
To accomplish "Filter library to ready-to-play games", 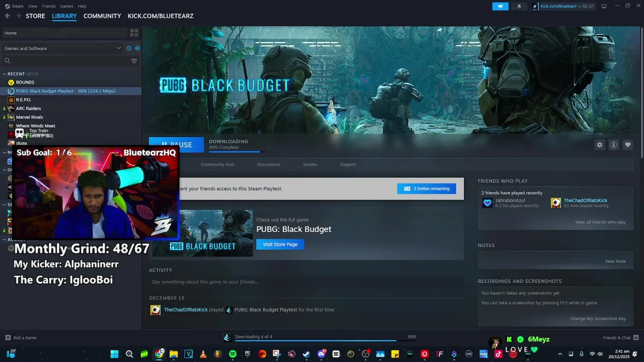I will coord(137,48).
